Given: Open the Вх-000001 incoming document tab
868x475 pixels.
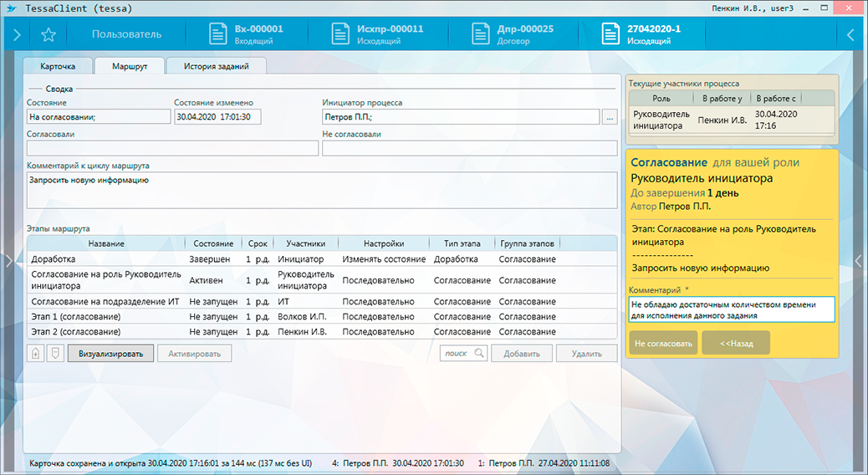Looking at the screenshot, I should coord(246,34).
